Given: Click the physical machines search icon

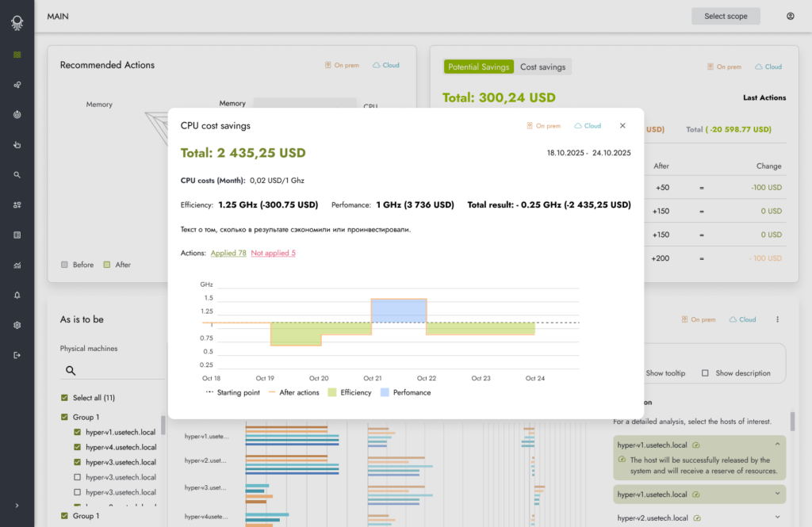Looking at the screenshot, I should tap(71, 371).
